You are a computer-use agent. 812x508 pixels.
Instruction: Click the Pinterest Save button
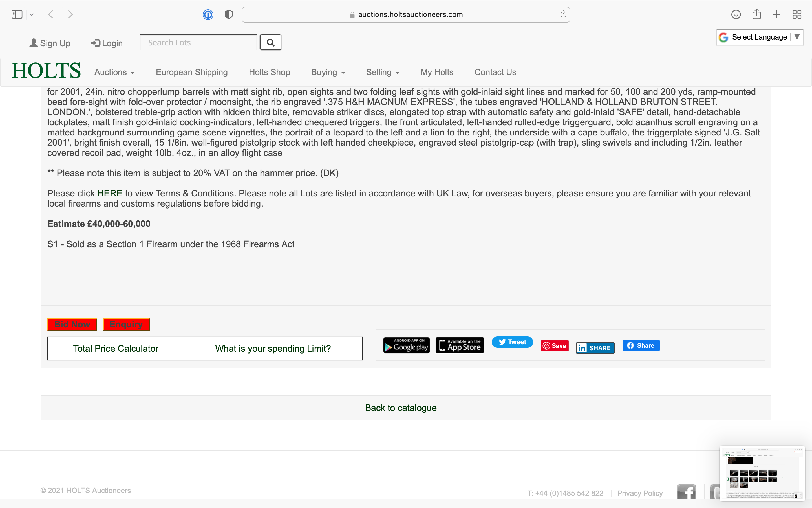(x=555, y=346)
